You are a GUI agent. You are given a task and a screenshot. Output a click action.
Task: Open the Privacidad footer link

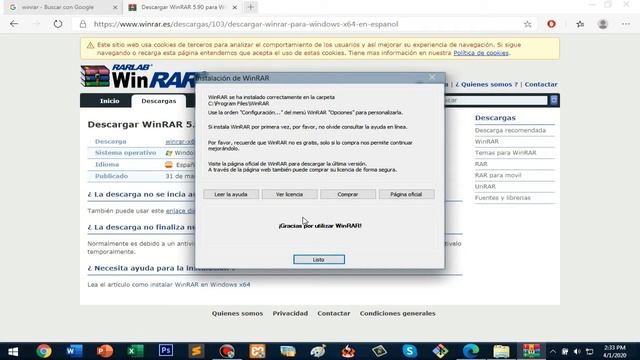point(290,313)
